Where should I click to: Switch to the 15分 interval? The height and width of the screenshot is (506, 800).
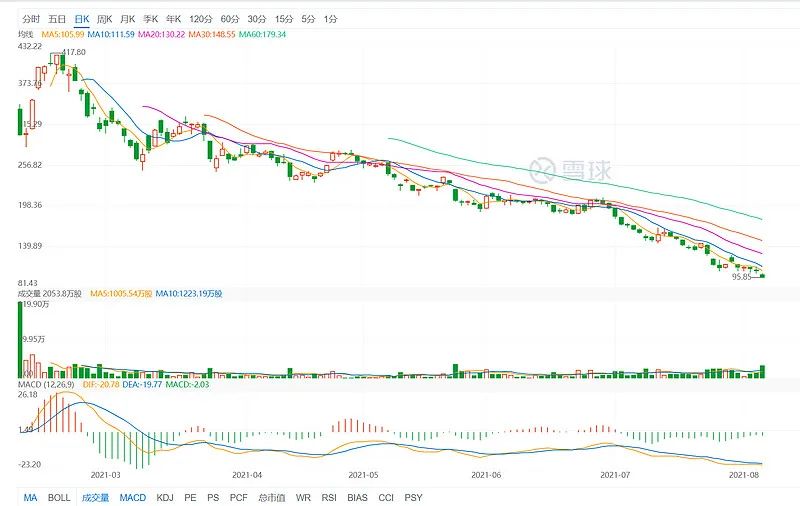(284, 19)
